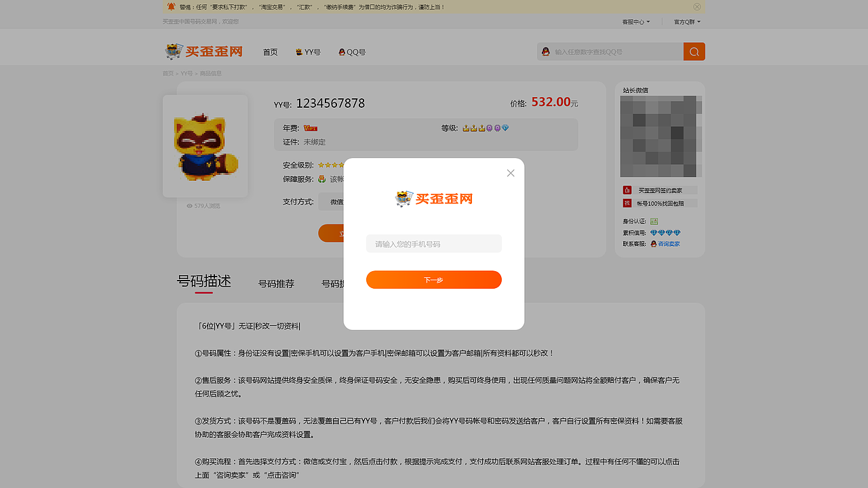Click the 532.00 price text

pyautogui.click(x=551, y=102)
